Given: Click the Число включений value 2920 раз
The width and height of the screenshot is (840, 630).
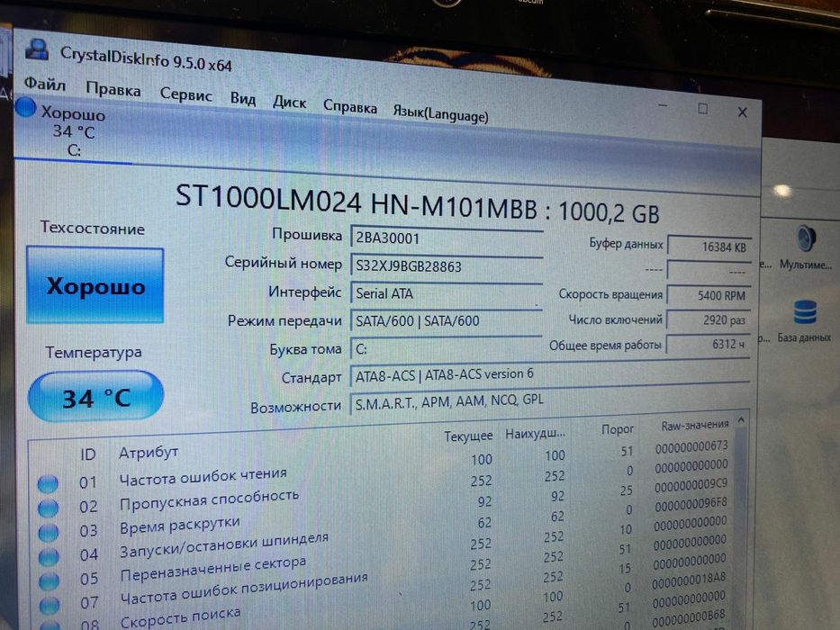Looking at the screenshot, I should [709, 319].
